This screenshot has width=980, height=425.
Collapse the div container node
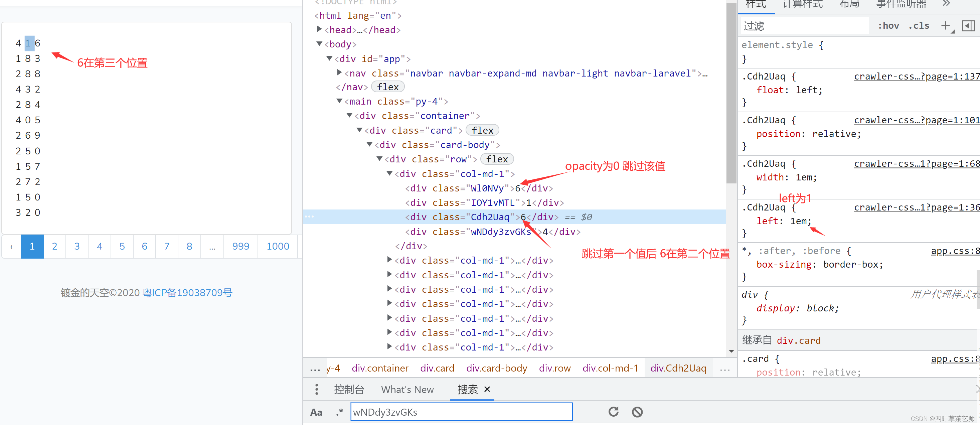coord(349,115)
